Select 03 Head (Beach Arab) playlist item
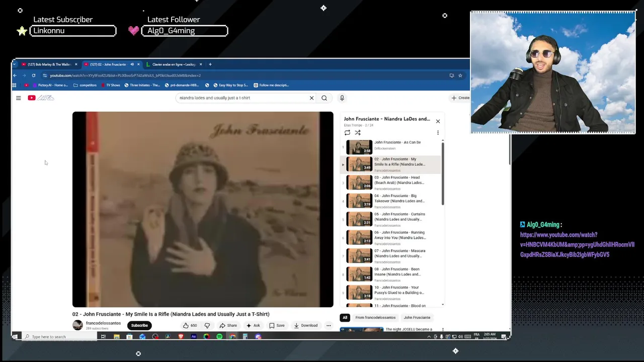This screenshot has height=362, width=644. [x=391, y=183]
